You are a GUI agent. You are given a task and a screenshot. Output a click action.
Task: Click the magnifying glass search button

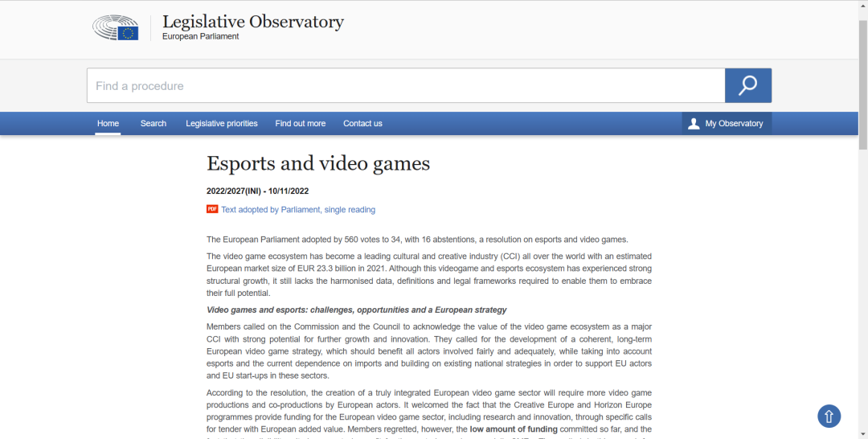pos(748,85)
